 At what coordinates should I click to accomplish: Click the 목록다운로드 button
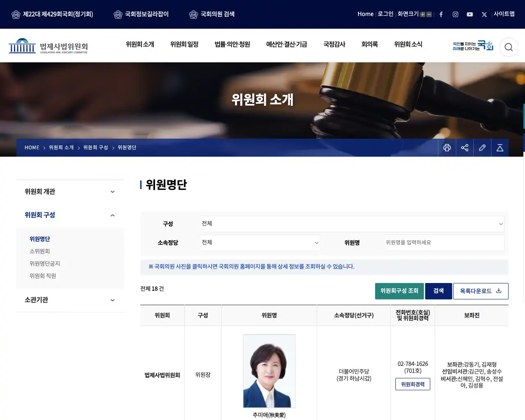481,291
